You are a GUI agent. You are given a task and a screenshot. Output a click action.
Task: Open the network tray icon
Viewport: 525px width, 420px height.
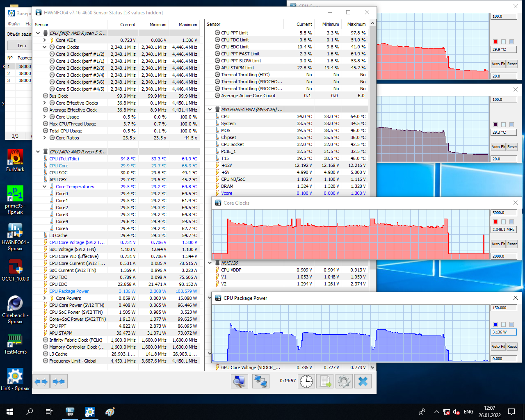coord(446,412)
